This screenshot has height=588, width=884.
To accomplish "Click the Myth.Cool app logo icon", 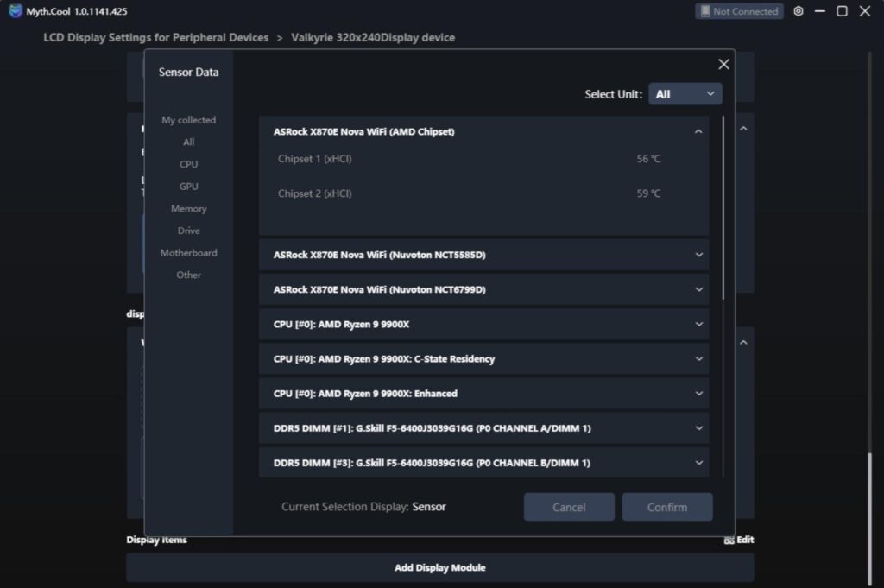I will click(16, 10).
